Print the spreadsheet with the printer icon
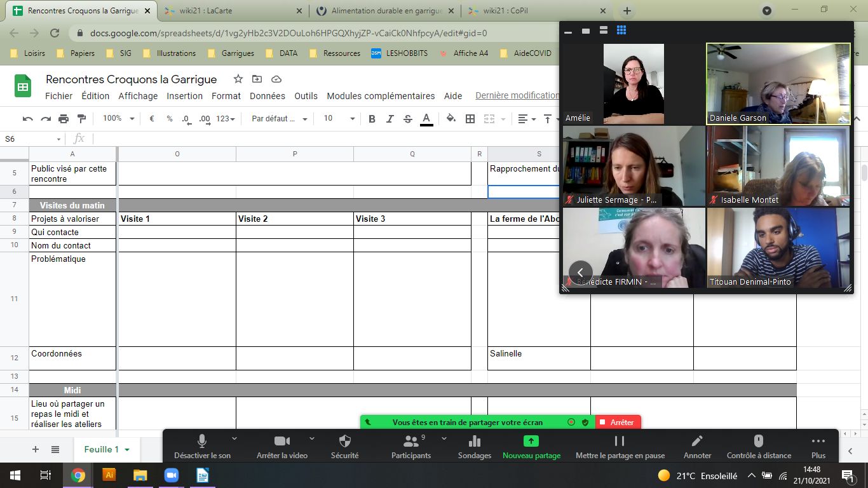The height and width of the screenshot is (488, 868). (64, 119)
